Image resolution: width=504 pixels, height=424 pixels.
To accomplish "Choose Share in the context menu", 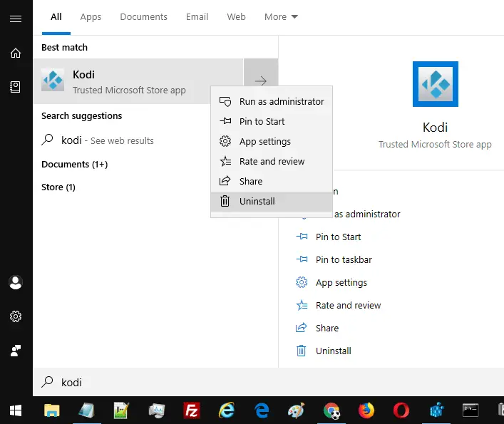I will [x=272, y=181].
